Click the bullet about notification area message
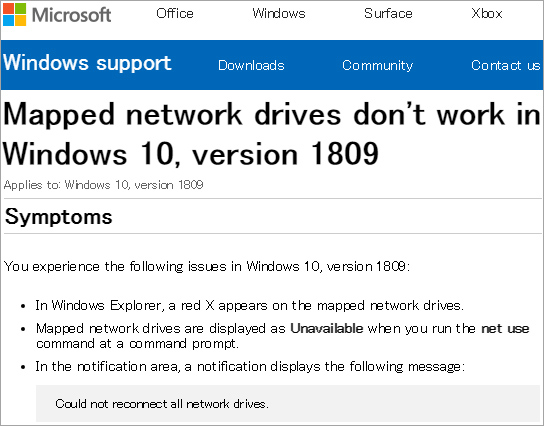 (250, 367)
